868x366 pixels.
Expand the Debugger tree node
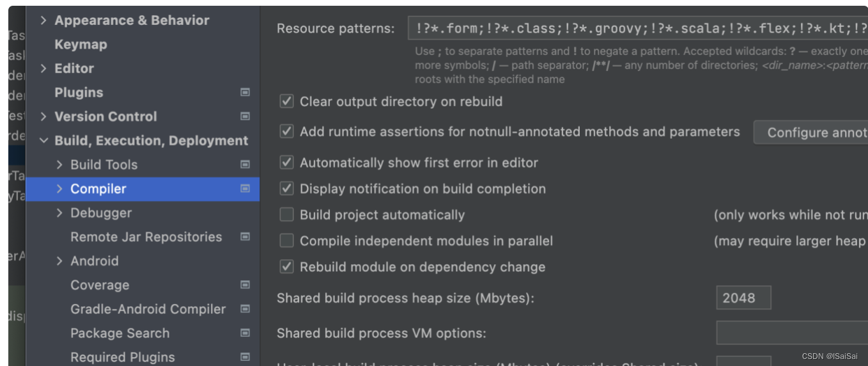pos(59,213)
